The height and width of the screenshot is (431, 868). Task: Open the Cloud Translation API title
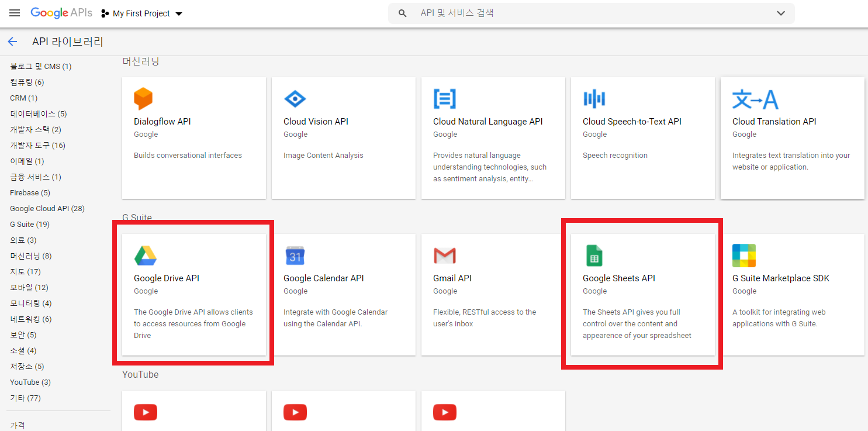[x=774, y=122]
